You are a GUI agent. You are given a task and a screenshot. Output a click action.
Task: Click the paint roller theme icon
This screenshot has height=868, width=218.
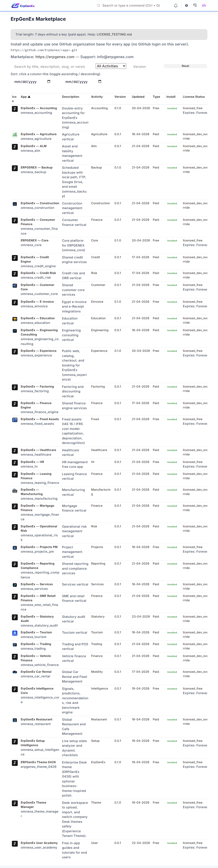click(195, 5)
